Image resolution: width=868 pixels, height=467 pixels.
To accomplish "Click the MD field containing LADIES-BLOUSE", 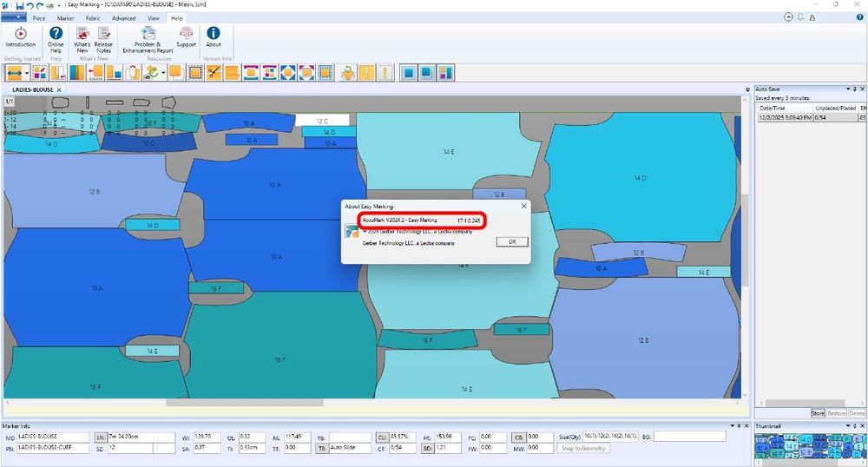I will point(53,437).
